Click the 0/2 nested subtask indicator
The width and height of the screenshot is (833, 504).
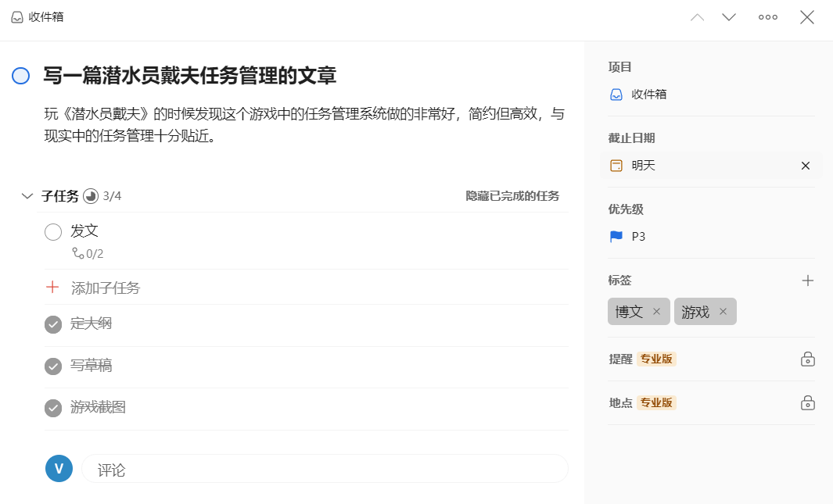(x=88, y=254)
